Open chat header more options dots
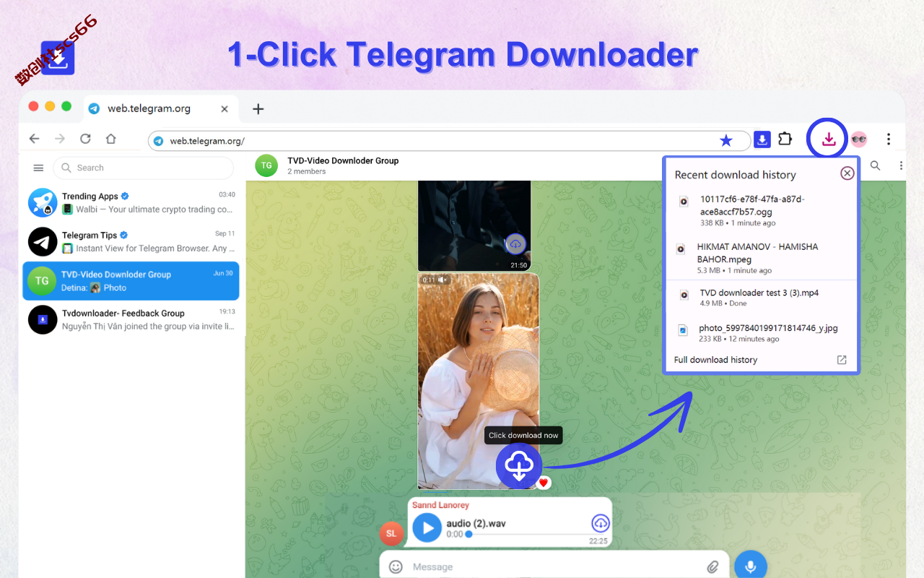This screenshot has width=924, height=578. tap(901, 165)
